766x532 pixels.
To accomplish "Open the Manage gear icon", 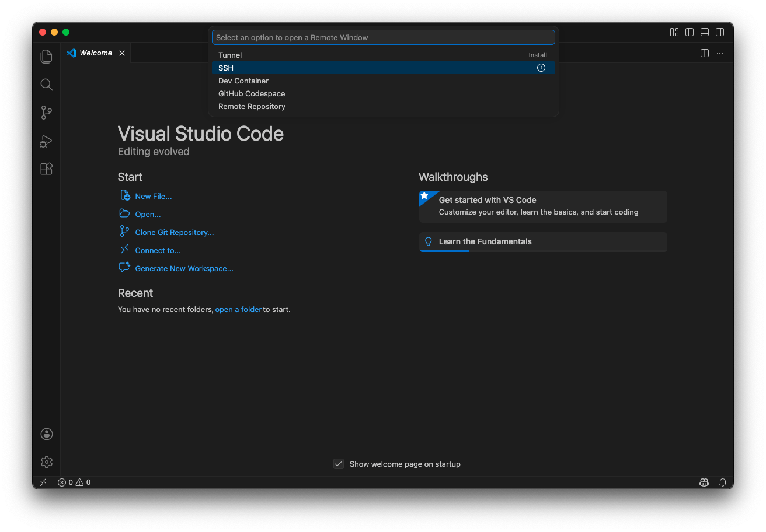I will 47,462.
